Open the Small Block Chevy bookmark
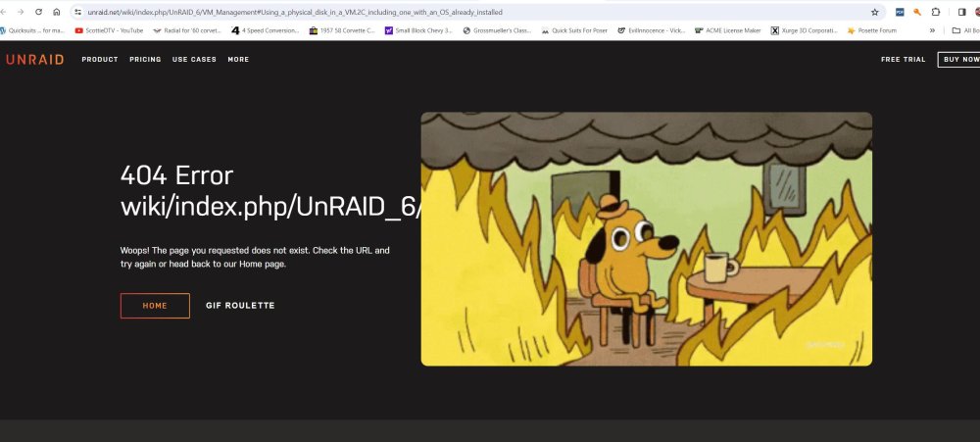The image size is (980, 442). pyautogui.click(x=418, y=30)
